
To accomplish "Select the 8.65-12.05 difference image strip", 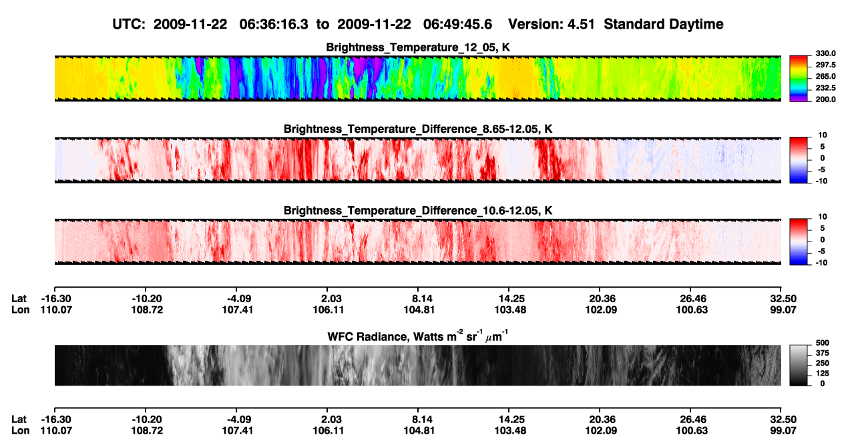I will (417, 160).
